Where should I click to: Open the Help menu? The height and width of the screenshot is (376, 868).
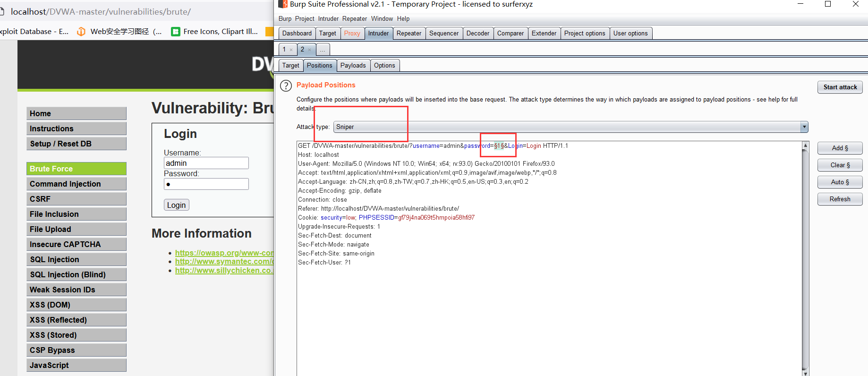(403, 19)
